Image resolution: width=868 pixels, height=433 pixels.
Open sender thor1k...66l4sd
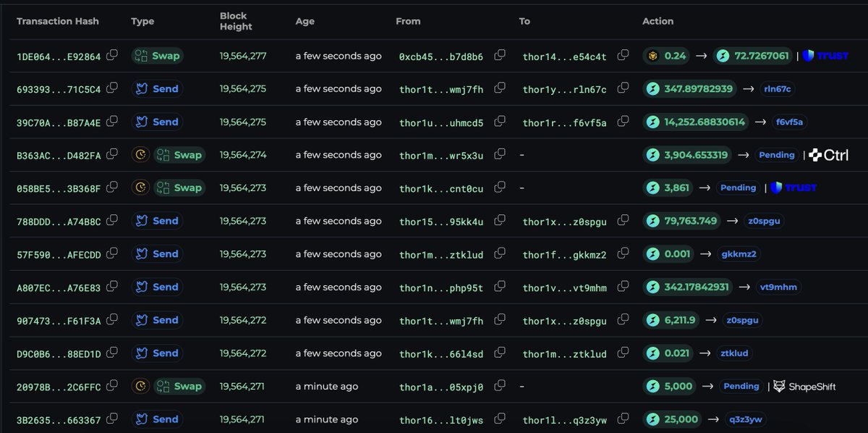[x=441, y=354]
